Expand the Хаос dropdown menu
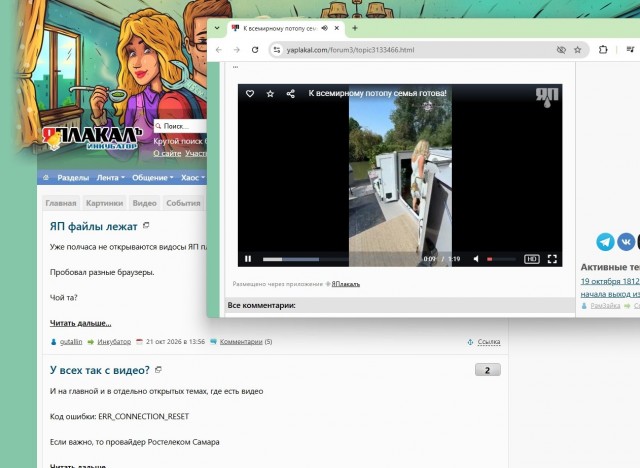This screenshot has height=468, width=640. 193,178
